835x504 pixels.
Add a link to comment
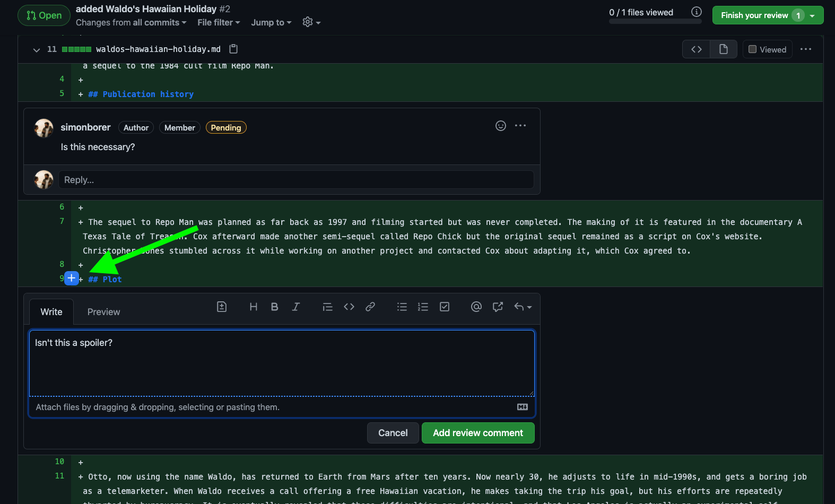tap(370, 307)
